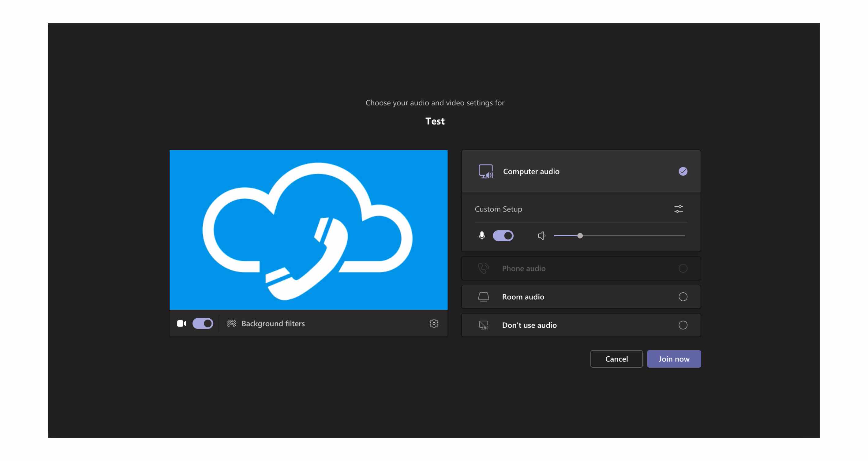Click the video camera icon
The image size is (868, 461).
(x=181, y=324)
